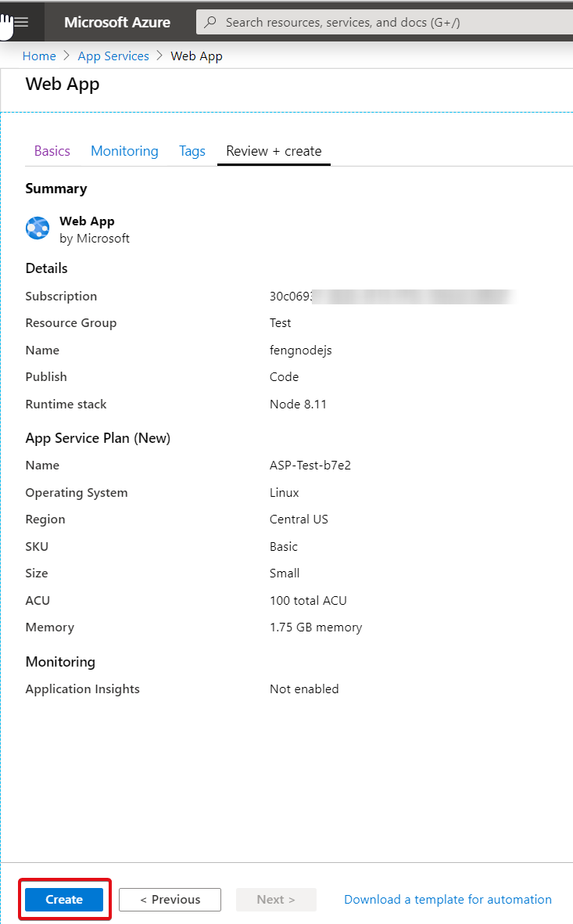Select the Review + create tab
This screenshot has width=573, height=924.
click(x=274, y=151)
